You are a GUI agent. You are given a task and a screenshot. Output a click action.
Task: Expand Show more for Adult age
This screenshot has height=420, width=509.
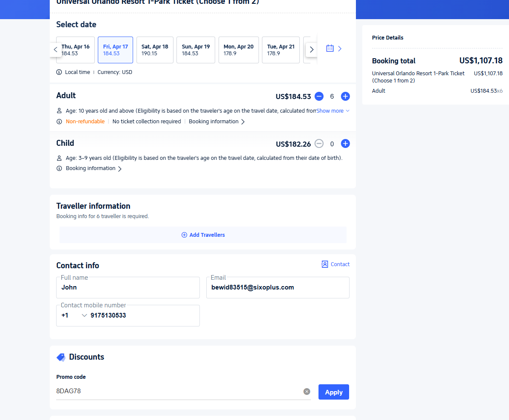333,111
